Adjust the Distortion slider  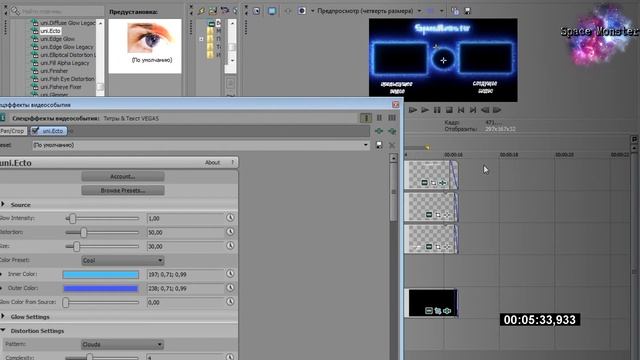(x=83, y=233)
